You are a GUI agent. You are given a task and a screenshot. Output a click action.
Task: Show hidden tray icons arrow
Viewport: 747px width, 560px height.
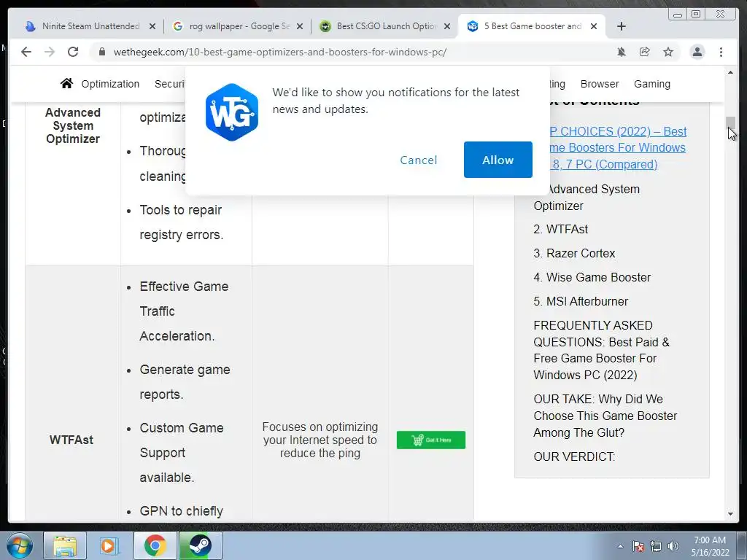[x=620, y=546]
